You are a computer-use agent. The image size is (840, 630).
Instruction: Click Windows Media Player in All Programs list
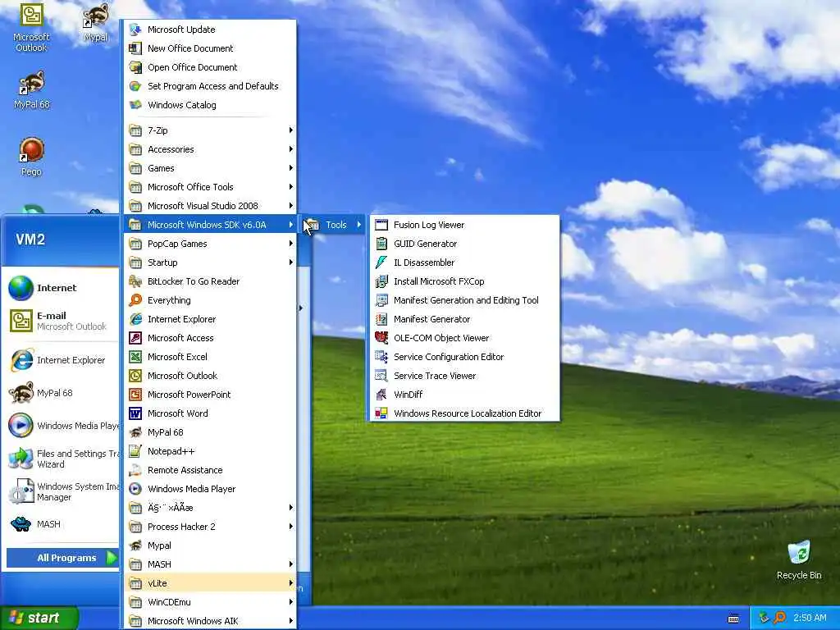point(210,489)
